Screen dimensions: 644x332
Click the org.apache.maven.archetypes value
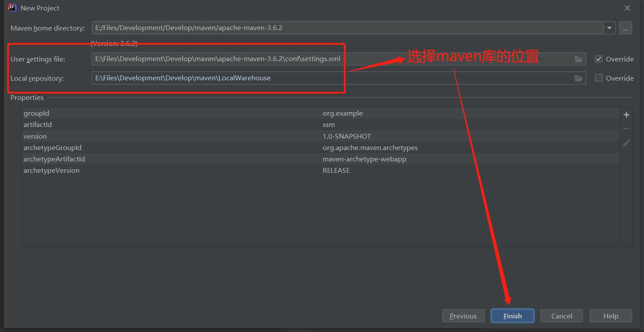pyautogui.click(x=370, y=147)
